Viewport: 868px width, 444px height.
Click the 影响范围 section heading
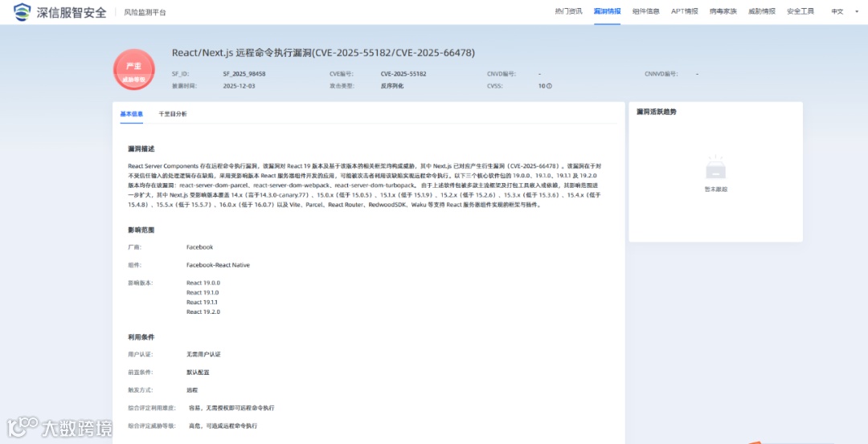(141, 230)
